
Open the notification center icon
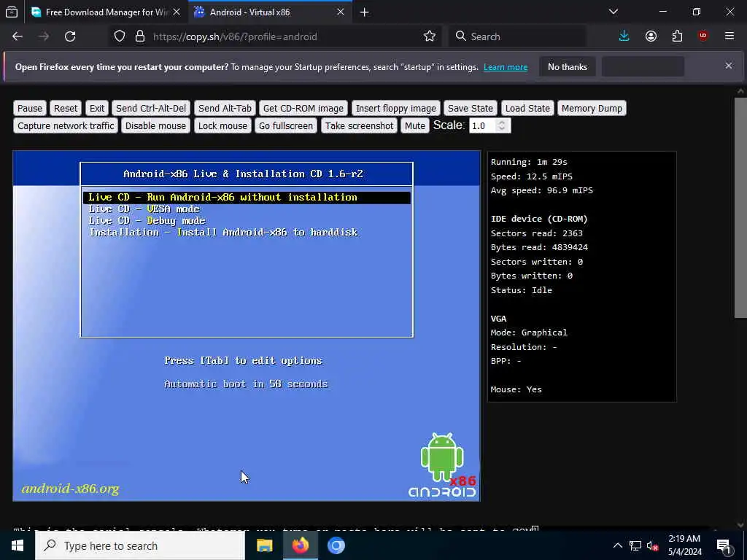[x=724, y=546]
